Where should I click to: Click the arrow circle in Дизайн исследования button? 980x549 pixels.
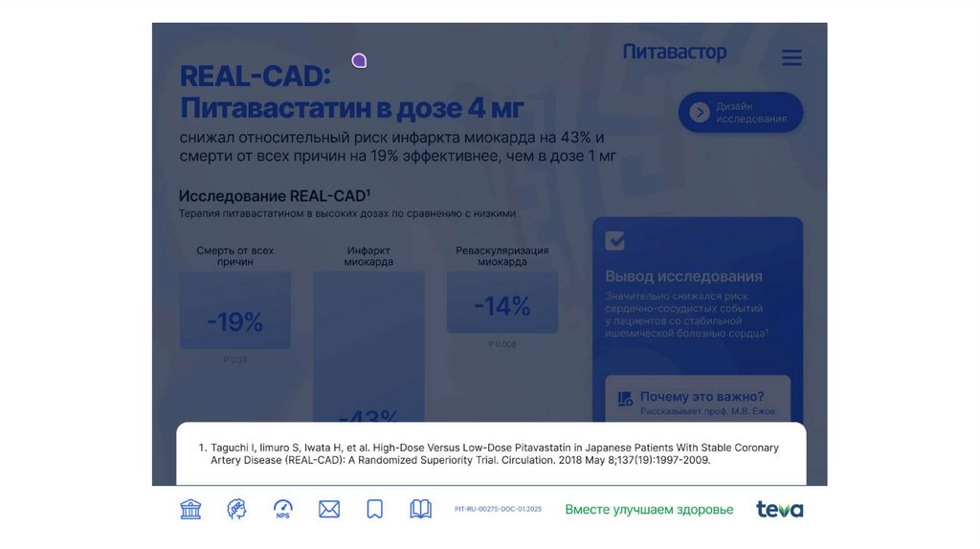pos(700,113)
